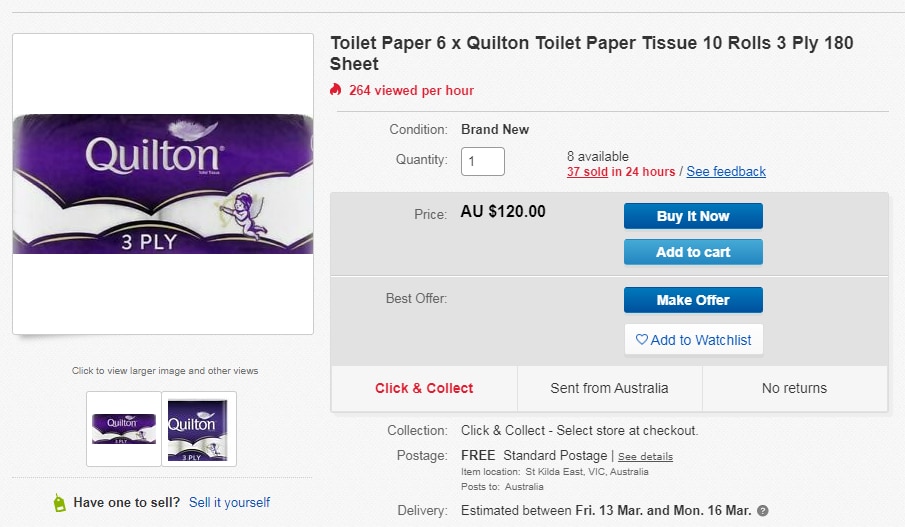This screenshot has width=905, height=527.
Task: Select the second Quilton pack thumbnail
Action: (199, 429)
